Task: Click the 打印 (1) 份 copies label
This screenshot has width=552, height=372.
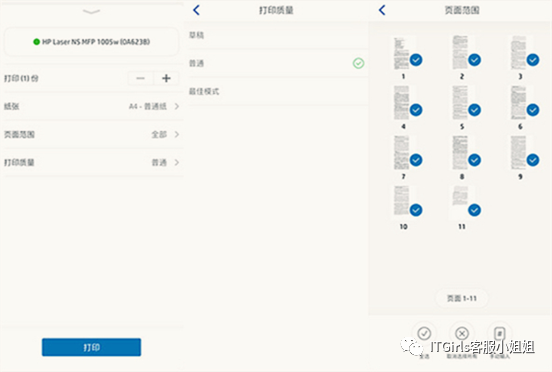Action: point(21,78)
